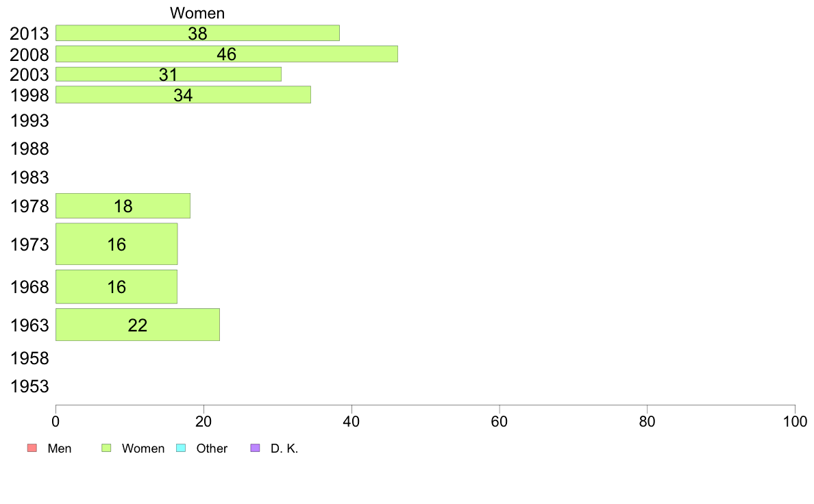Click the 40 axis tick label
The image size is (814, 504).
351,421
